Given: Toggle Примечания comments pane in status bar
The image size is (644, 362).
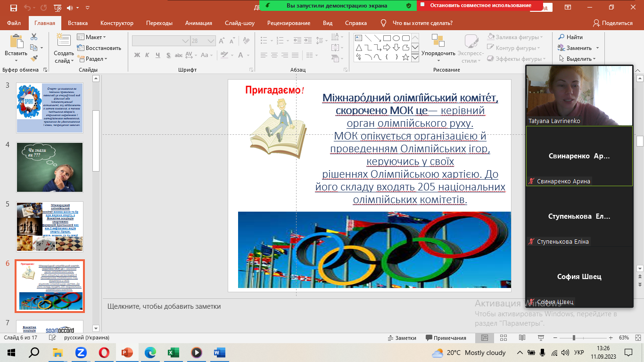Looking at the screenshot, I should tap(446, 338).
